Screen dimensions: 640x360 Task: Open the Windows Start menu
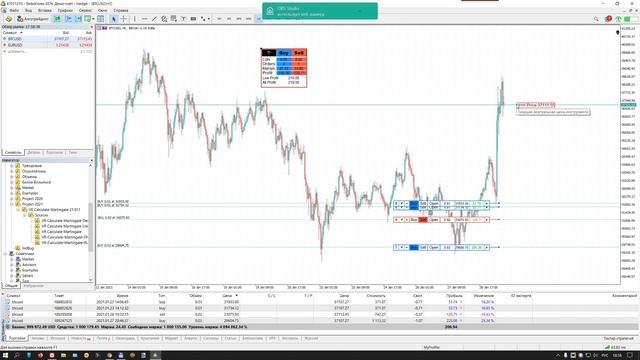point(6,356)
